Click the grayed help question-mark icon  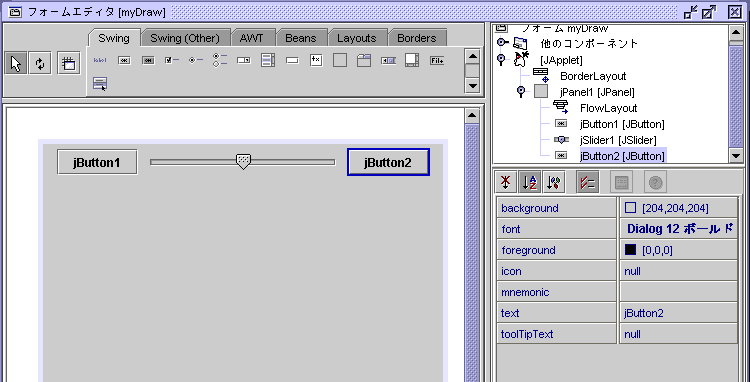[x=655, y=183]
